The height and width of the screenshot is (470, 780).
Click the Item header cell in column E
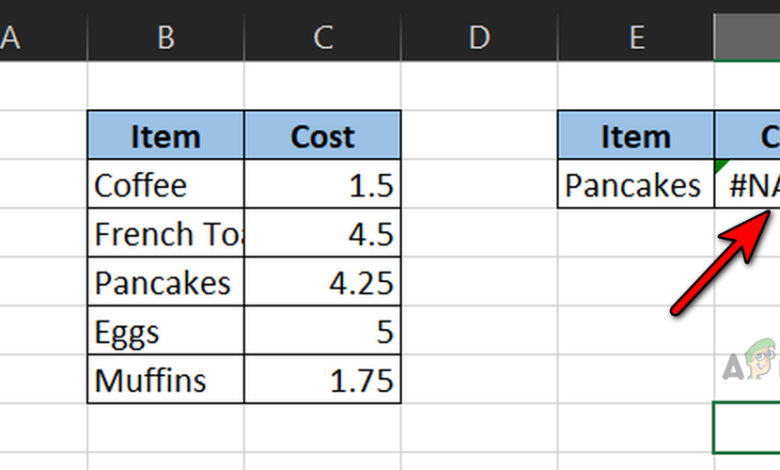(636, 135)
